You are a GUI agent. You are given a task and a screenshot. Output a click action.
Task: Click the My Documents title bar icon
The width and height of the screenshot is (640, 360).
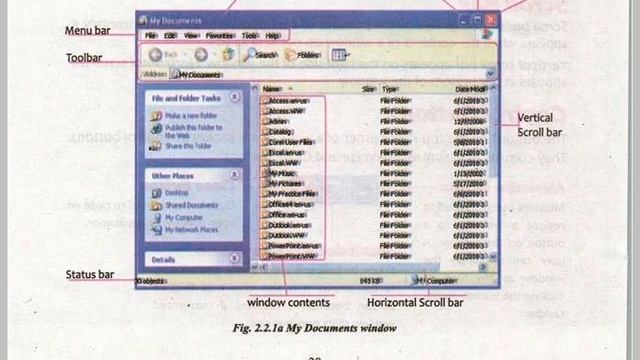pos(142,20)
